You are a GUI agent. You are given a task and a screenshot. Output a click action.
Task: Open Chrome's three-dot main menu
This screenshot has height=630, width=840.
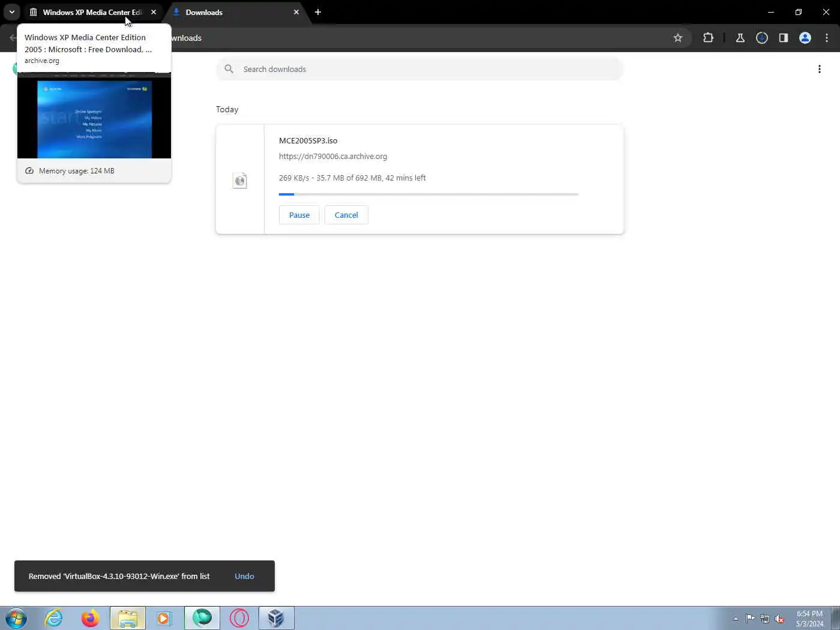click(827, 38)
